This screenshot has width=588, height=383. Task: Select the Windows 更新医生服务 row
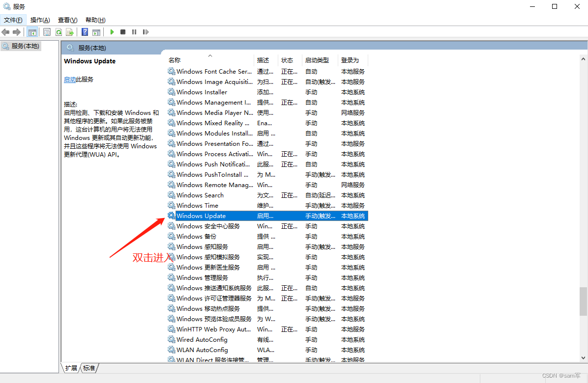coord(267,267)
